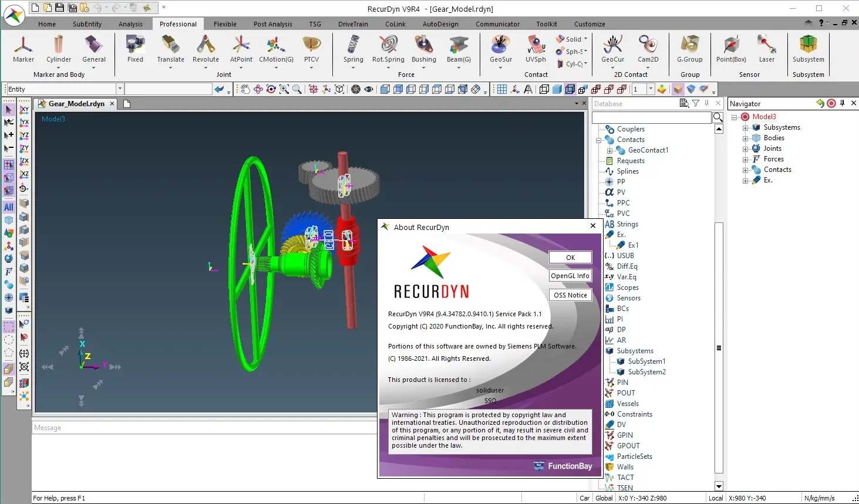Select the Marker tool in ribbon
This screenshot has width=859, height=504.
pos(23,49)
